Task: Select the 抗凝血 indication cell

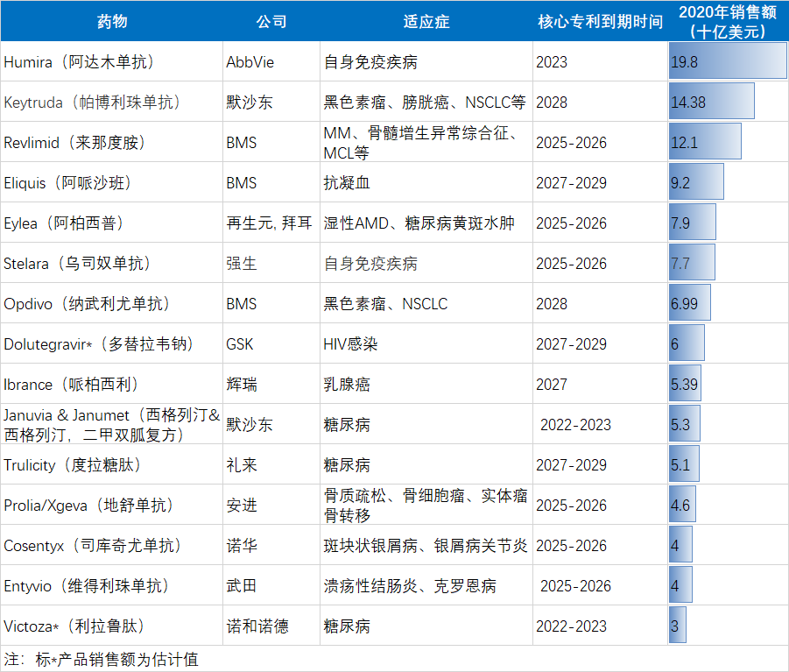Action: coord(426,182)
